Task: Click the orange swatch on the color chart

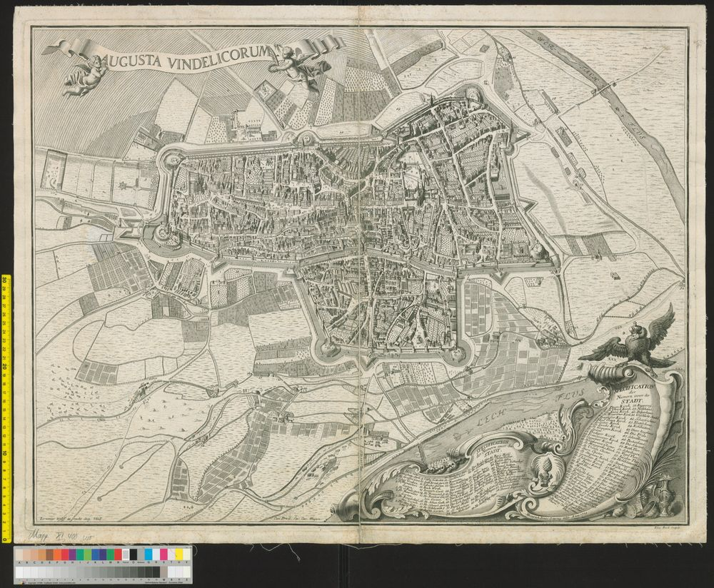Action: [x=57, y=554]
